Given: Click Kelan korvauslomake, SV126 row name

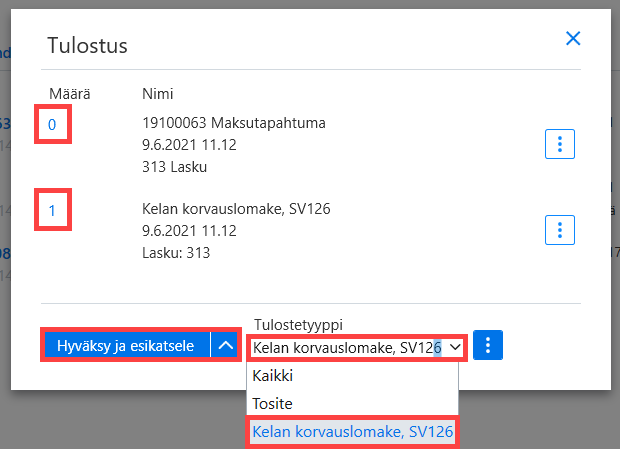Looking at the screenshot, I should [x=236, y=209].
